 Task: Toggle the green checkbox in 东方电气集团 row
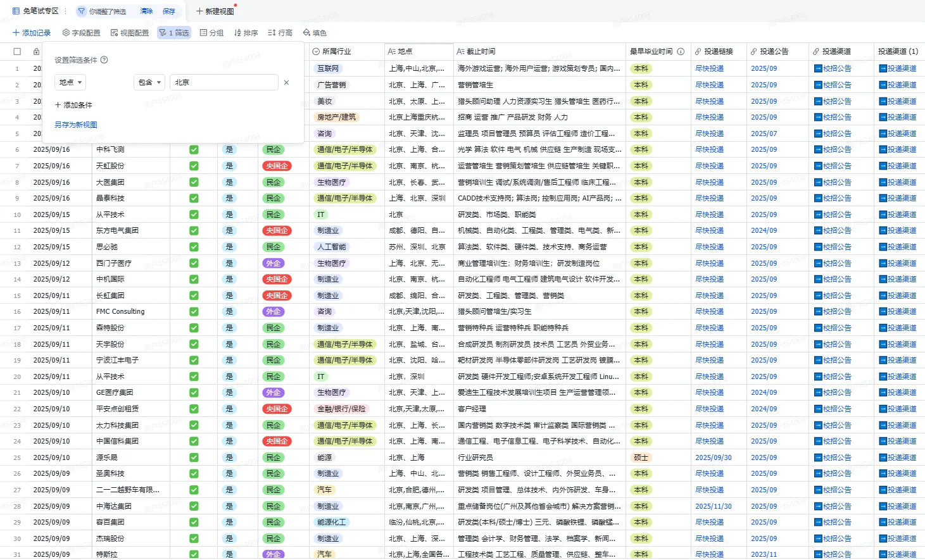[194, 231]
